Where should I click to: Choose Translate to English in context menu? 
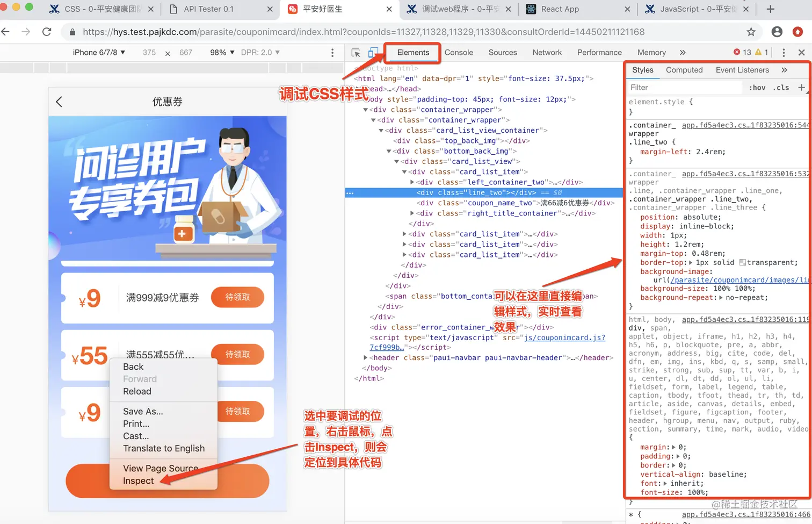[x=164, y=448]
